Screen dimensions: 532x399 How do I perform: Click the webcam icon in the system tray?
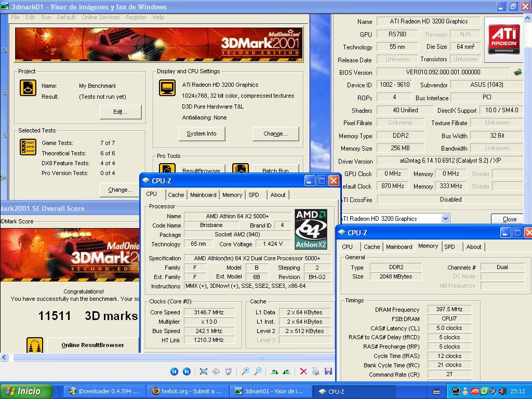click(x=494, y=391)
